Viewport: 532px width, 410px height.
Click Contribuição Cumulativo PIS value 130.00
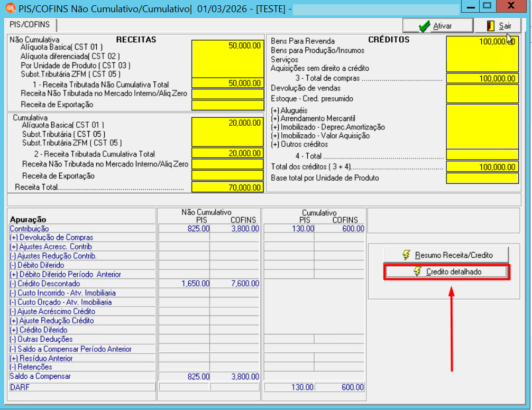(x=303, y=229)
